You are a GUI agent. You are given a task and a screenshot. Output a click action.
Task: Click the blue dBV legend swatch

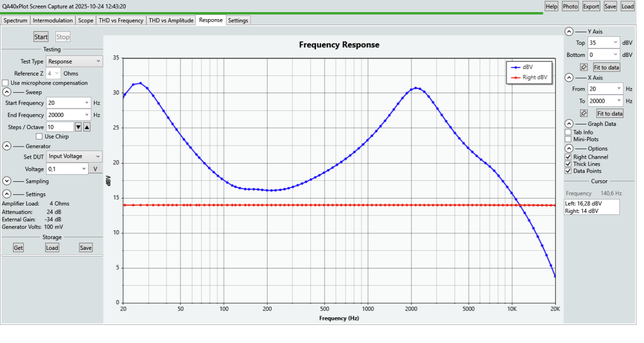coord(516,67)
